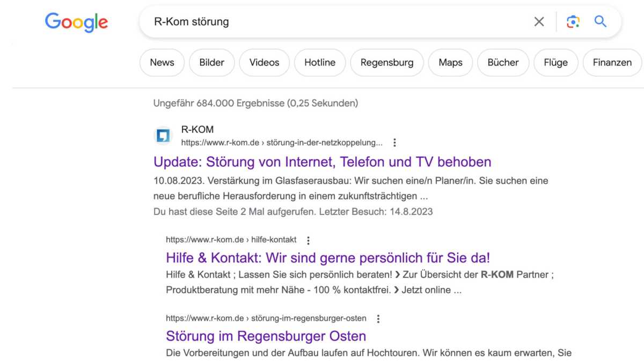This screenshot has height=362, width=644.
Task: Select the Hotline filter chip
Action: click(320, 63)
